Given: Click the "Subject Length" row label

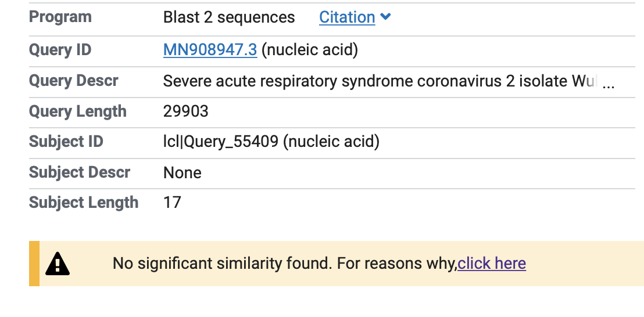Looking at the screenshot, I should coord(84,203).
